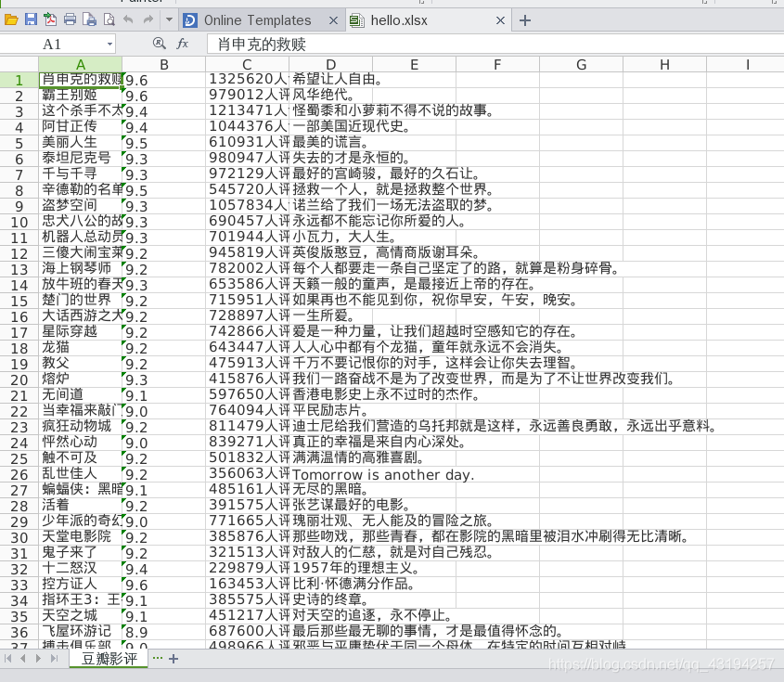Select row 13 header

(x=19, y=269)
